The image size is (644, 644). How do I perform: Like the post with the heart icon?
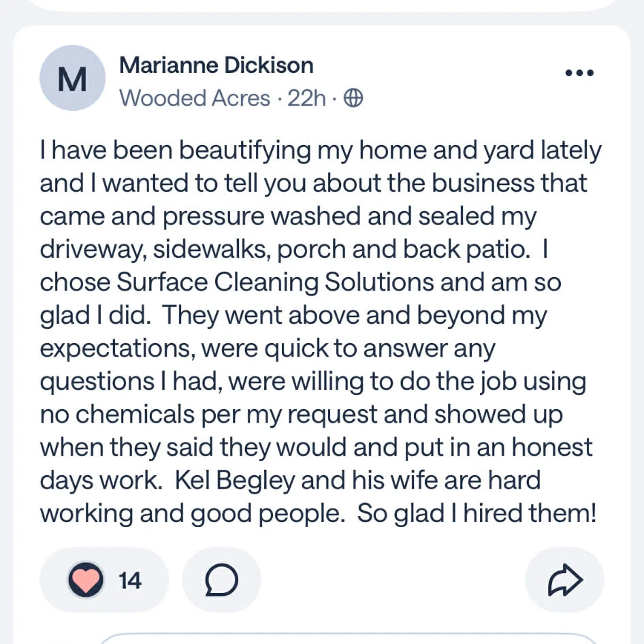tap(86, 581)
